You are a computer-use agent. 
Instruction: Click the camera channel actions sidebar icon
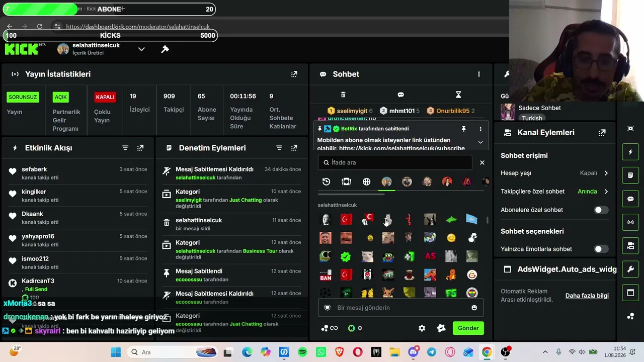click(630, 246)
